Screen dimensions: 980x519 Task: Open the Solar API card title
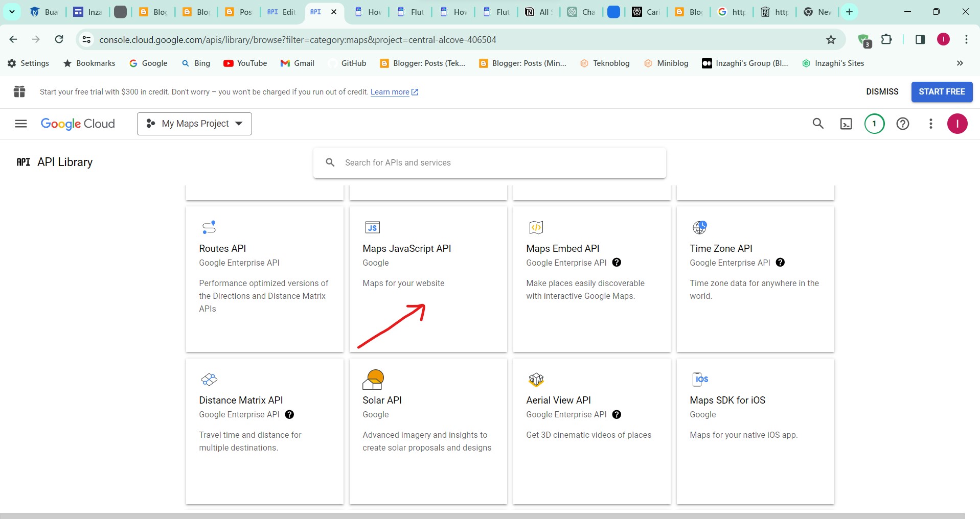[x=382, y=400]
